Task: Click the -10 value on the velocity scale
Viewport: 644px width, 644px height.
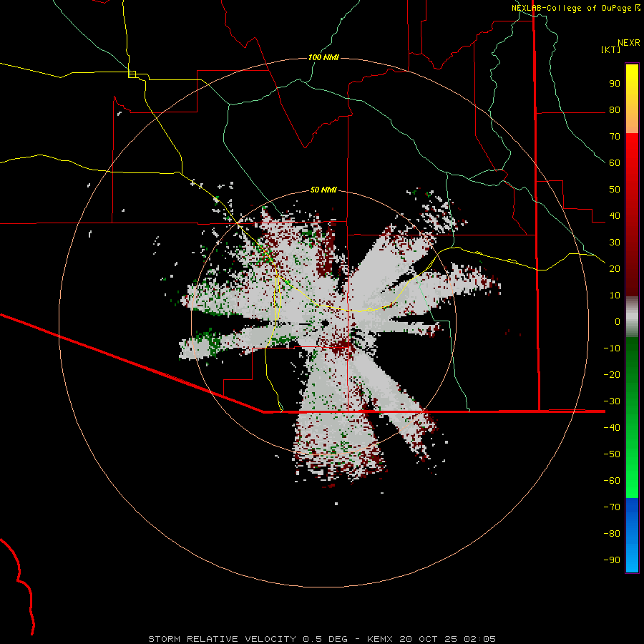Action: [x=612, y=348]
